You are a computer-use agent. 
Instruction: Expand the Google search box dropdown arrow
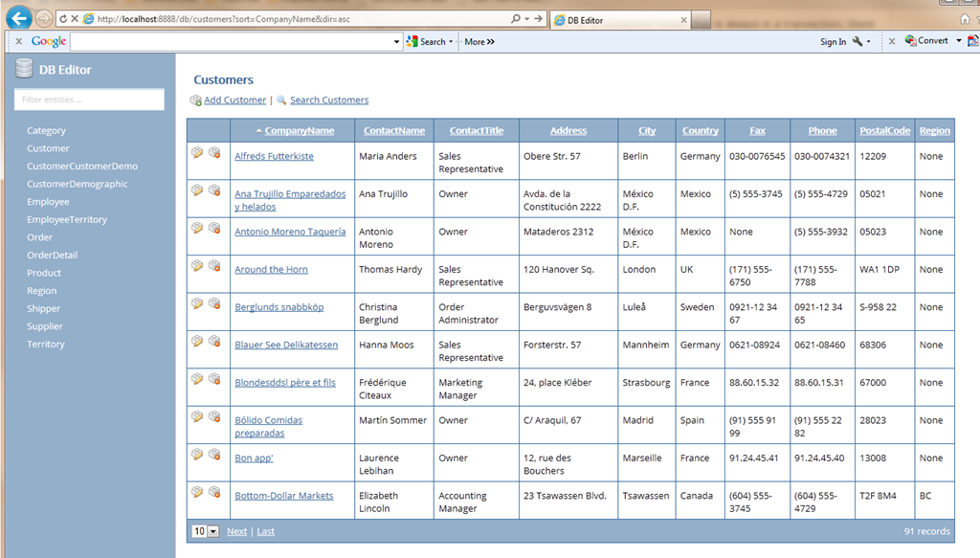click(x=397, y=42)
